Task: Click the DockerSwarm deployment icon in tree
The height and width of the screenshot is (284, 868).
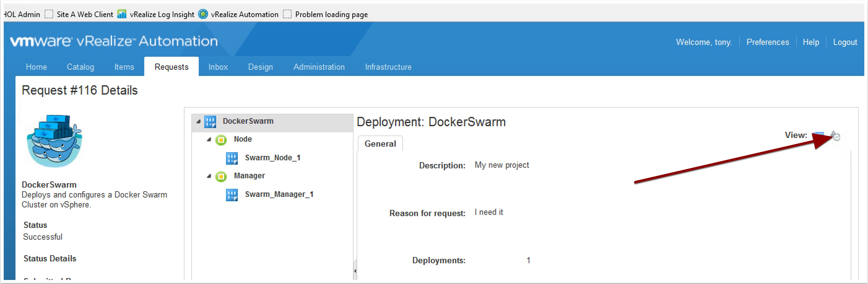Action: click(x=210, y=122)
